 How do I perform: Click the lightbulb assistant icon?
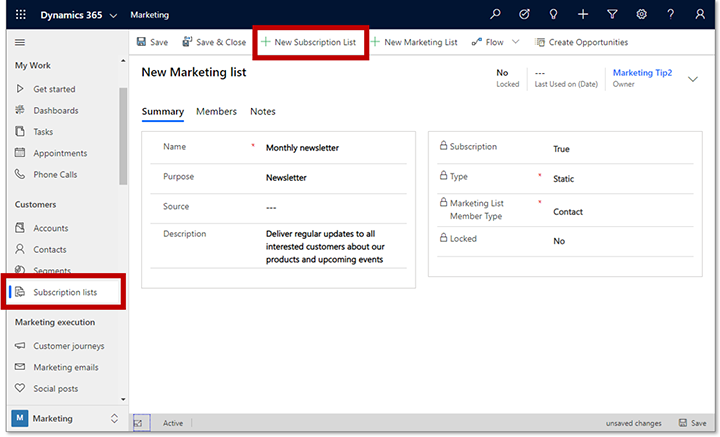click(554, 15)
